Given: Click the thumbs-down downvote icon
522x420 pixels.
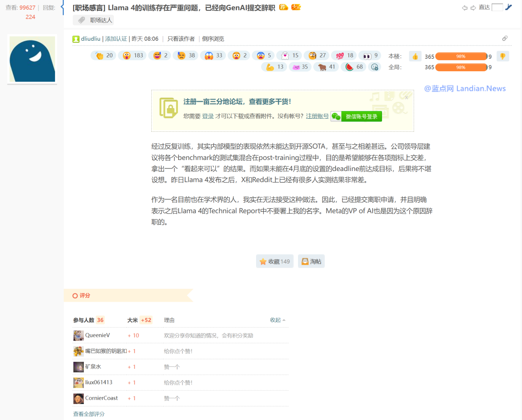Looking at the screenshot, I should (x=503, y=56).
